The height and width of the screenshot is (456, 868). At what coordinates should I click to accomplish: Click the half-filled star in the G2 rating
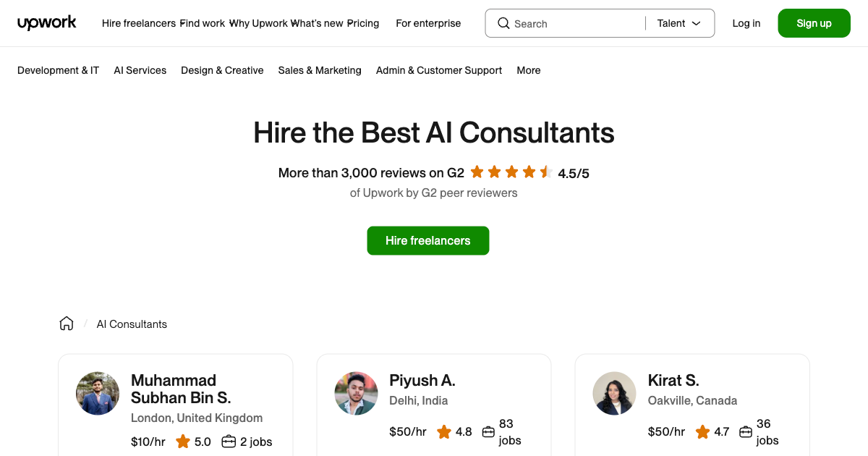tap(545, 172)
